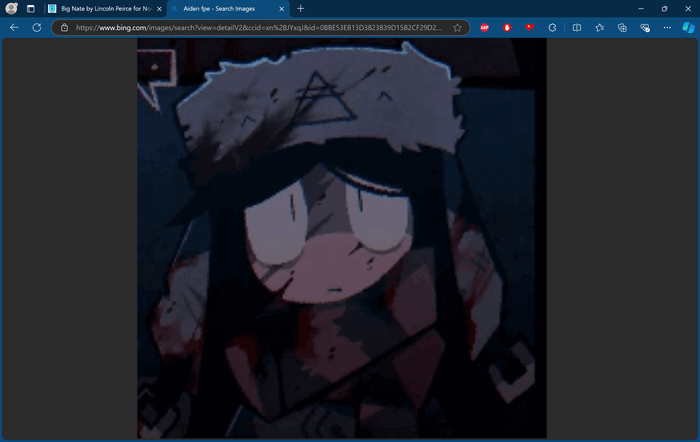700x442 pixels.
Task: Toggle split screen view icon
Action: pos(577,28)
